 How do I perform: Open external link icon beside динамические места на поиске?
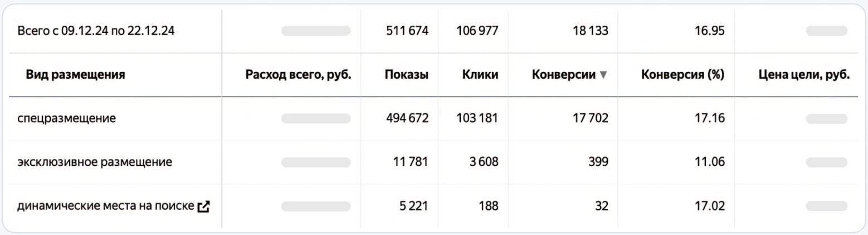(204, 207)
